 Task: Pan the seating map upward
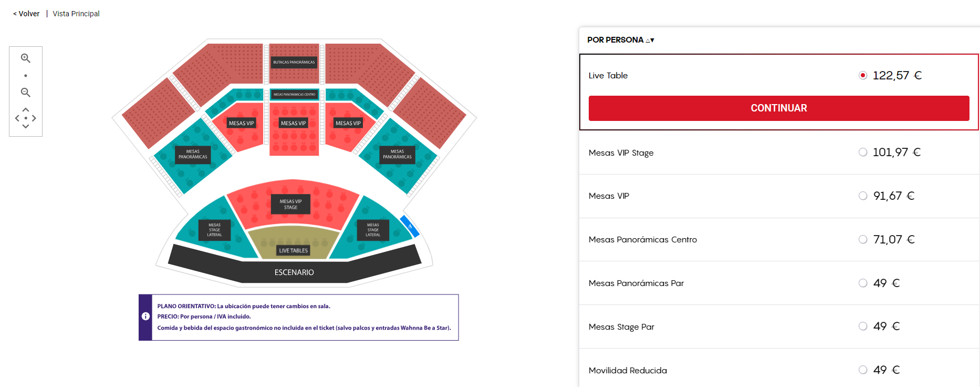click(25, 109)
